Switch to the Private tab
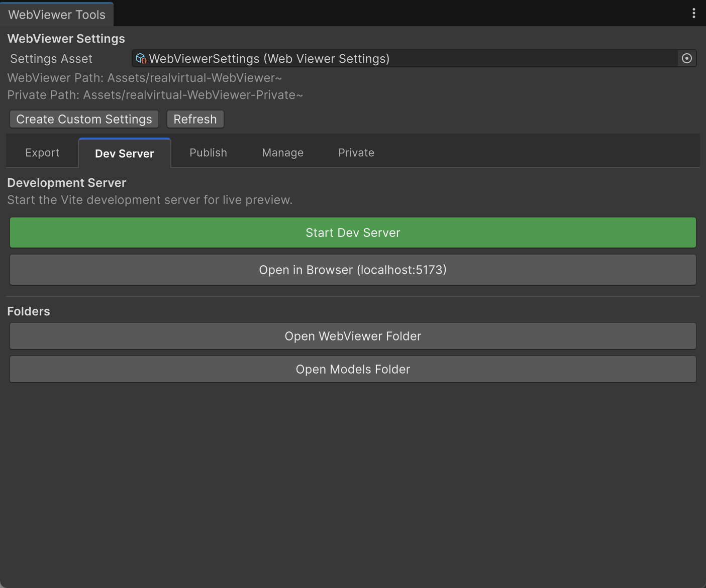 (356, 153)
